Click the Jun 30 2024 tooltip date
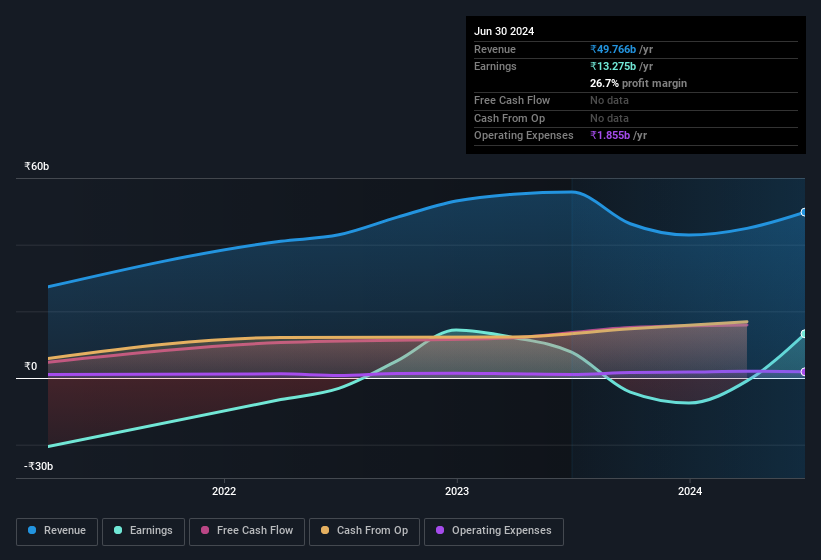 click(504, 31)
